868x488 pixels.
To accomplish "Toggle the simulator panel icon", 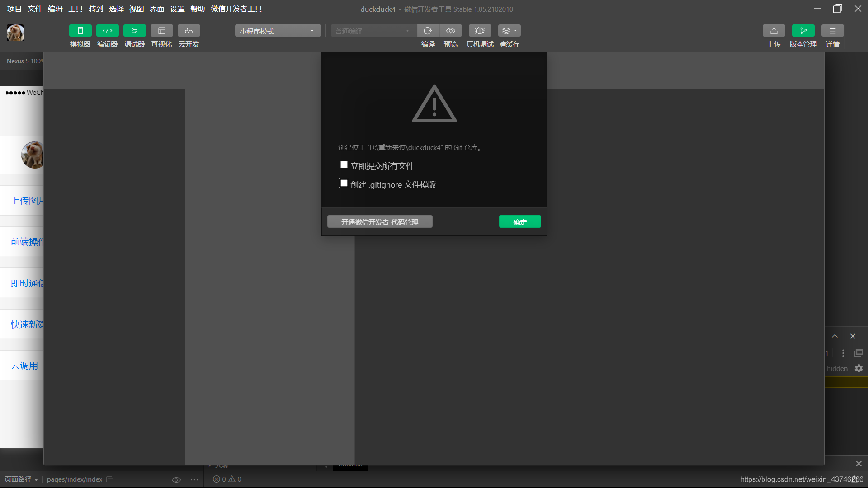I will coord(80,31).
